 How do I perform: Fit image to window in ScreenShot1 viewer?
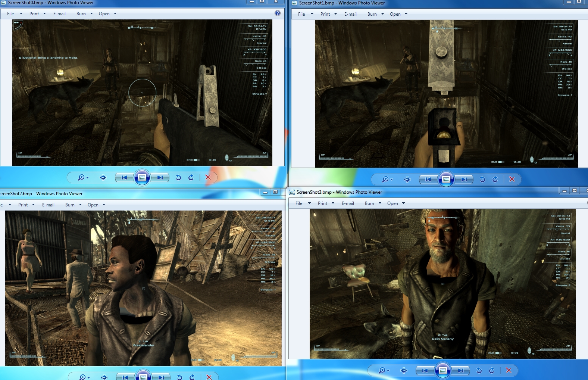tap(407, 179)
